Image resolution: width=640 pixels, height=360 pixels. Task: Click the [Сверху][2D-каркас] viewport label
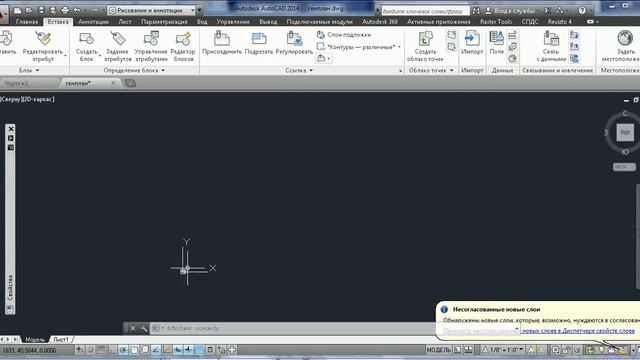pos(27,99)
